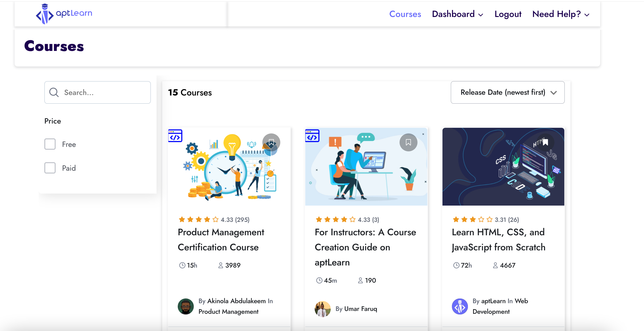Click the 45m duration clock icon
The width and height of the screenshot is (644, 331).
(x=319, y=281)
